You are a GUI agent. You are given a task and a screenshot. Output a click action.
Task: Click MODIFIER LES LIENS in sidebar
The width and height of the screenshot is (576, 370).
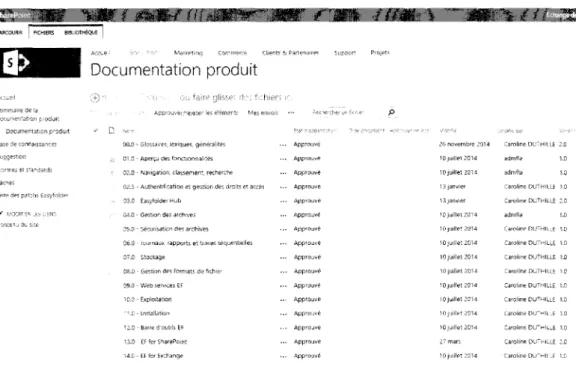point(31,214)
